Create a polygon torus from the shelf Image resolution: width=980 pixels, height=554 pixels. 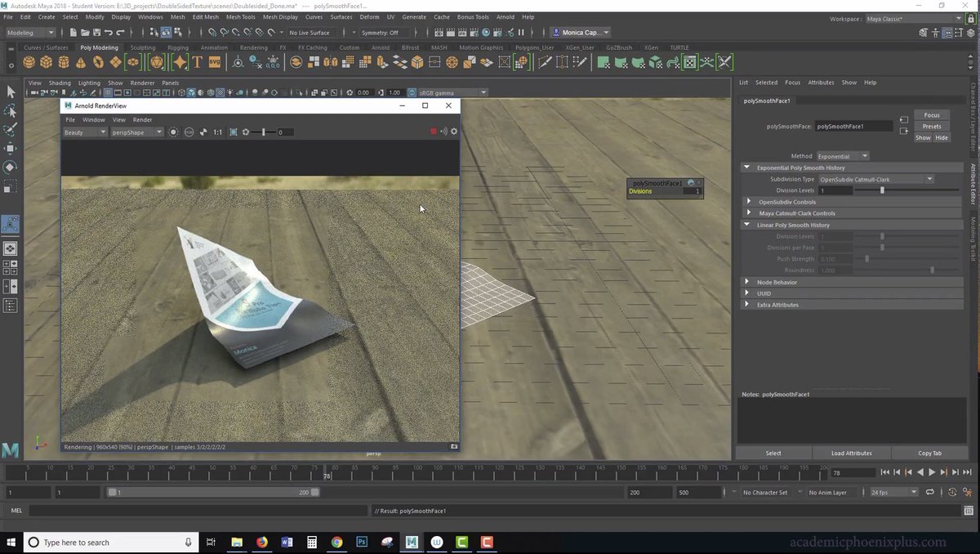pos(98,62)
